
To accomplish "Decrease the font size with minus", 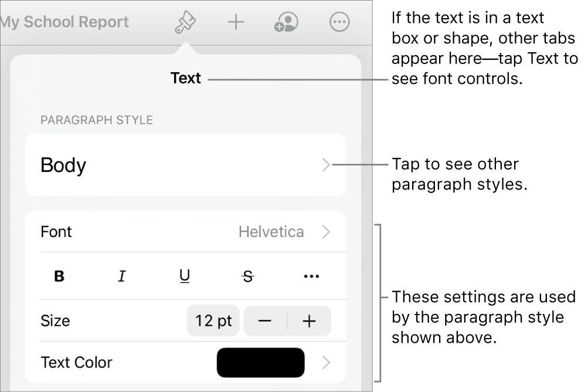I will pyautogui.click(x=266, y=320).
